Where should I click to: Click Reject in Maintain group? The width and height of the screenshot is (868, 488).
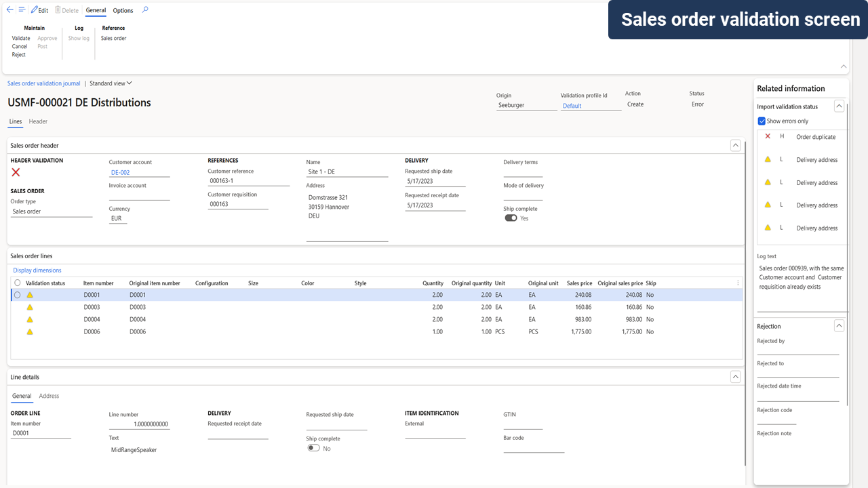pyautogui.click(x=19, y=55)
